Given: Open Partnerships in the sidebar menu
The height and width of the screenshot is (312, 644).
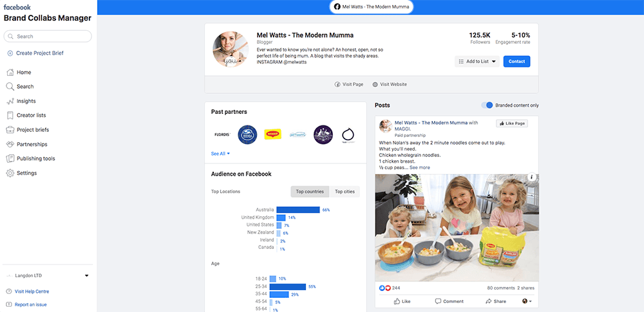Looking at the screenshot, I should click(32, 144).
